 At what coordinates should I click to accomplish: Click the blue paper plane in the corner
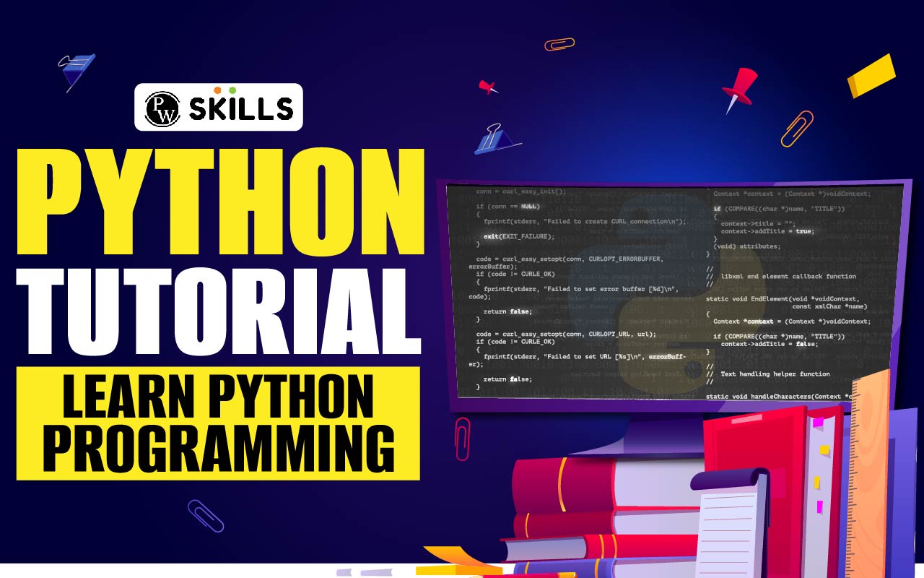[76, 69]
